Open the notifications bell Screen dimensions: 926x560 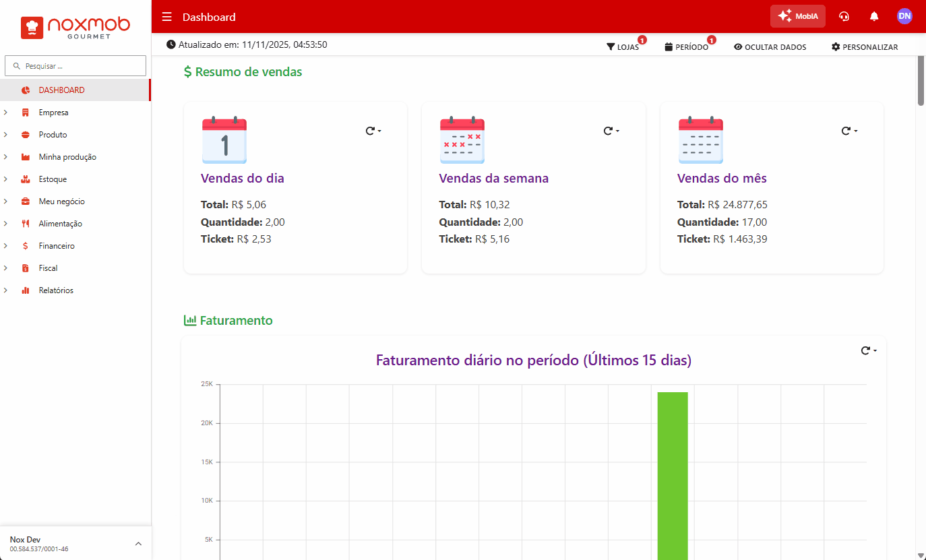tap(874, 17)
